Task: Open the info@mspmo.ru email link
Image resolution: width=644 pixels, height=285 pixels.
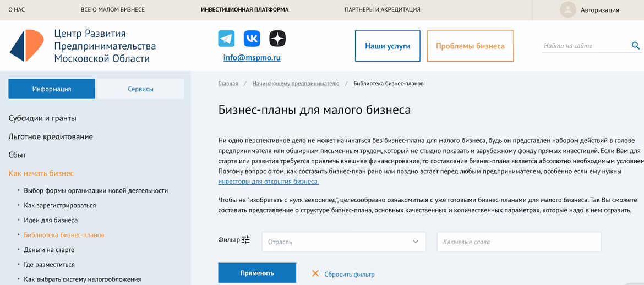Action: coord(252,58)
